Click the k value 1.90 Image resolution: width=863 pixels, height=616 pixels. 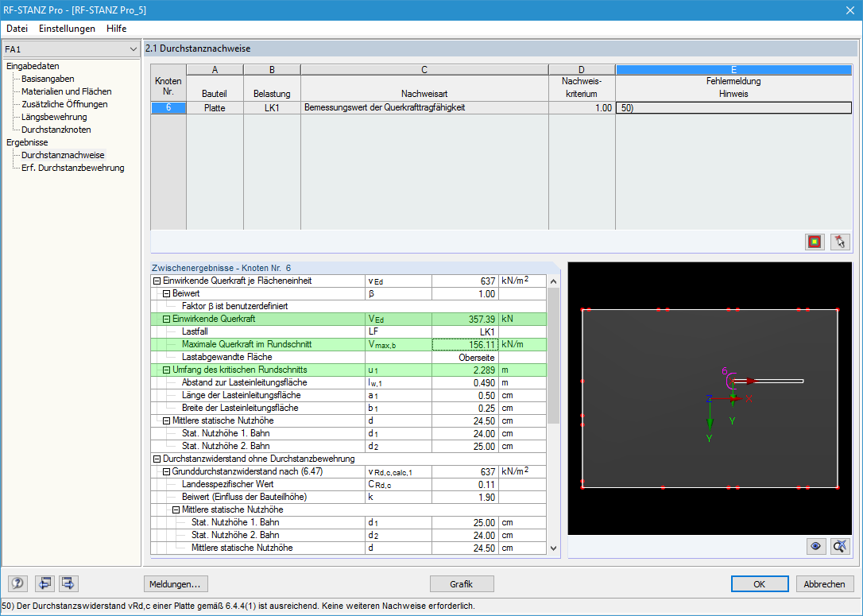pyautogui.click(x=465, y=497)
